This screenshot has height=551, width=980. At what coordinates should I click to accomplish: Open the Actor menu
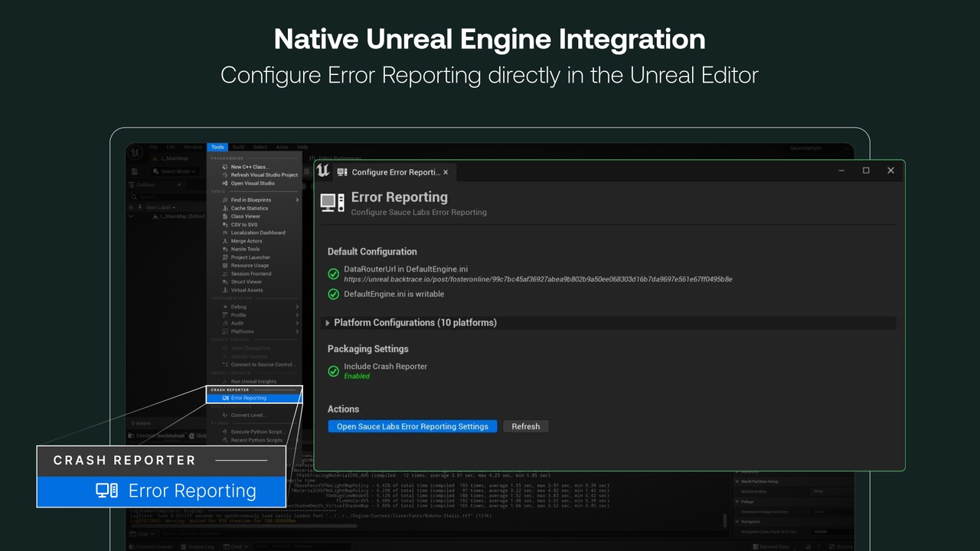pyautogui.click(x=283, y=147)
